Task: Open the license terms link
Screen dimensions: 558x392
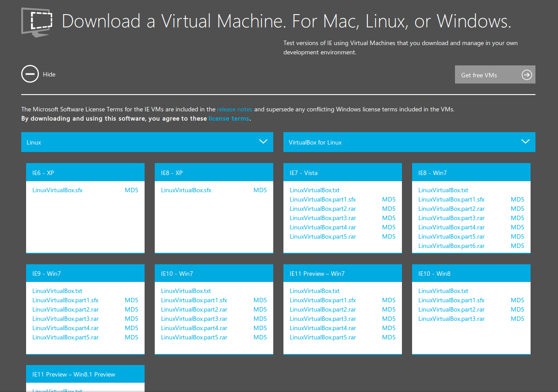Action: click(229, 118)
